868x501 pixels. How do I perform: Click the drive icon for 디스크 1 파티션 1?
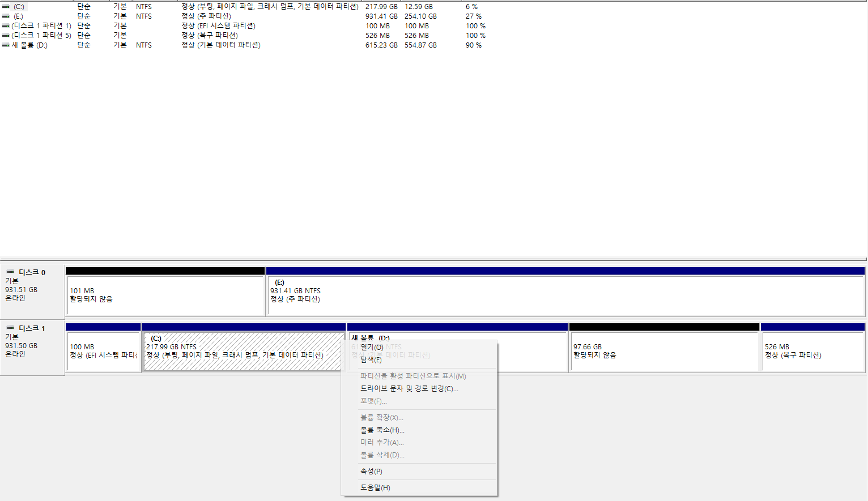[x=6, y=26]
